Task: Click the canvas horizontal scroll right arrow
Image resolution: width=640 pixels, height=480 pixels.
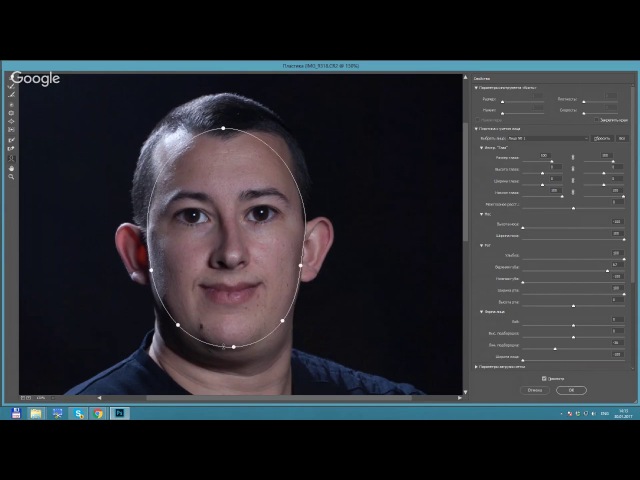Action: 460,398
